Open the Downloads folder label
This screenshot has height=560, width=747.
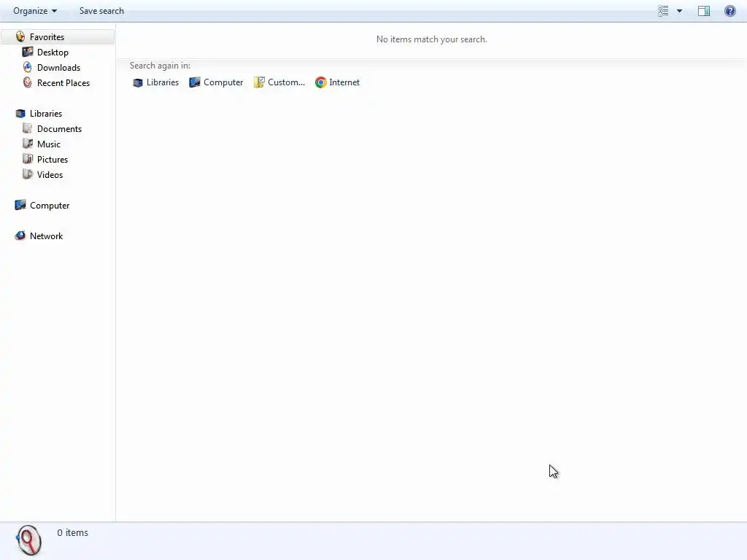pyautogui.click(x=58, y=67)
